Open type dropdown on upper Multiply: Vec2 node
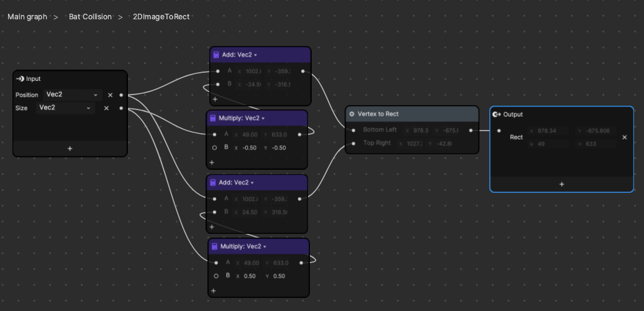Screen dimensions: 644x311 [x=263, y=118]
